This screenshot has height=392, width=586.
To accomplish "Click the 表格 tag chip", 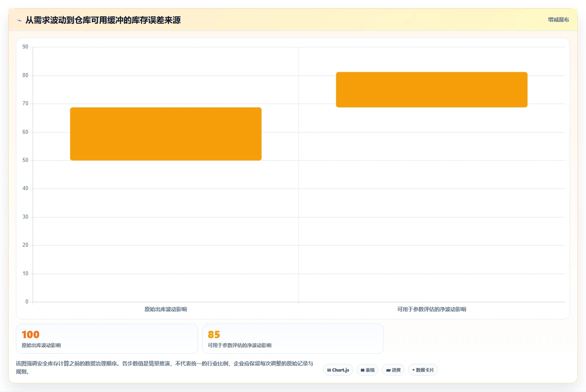I will (368, 370).
